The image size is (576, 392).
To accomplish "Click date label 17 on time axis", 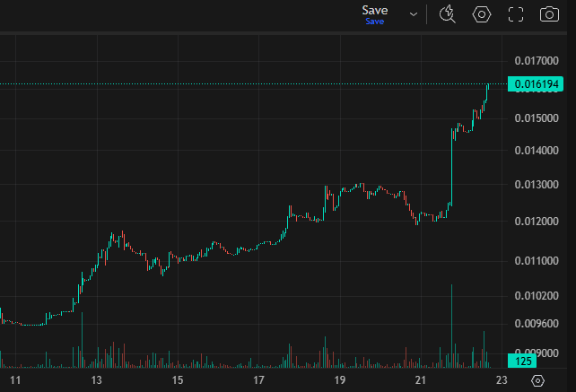I will [x=258, y=379].
